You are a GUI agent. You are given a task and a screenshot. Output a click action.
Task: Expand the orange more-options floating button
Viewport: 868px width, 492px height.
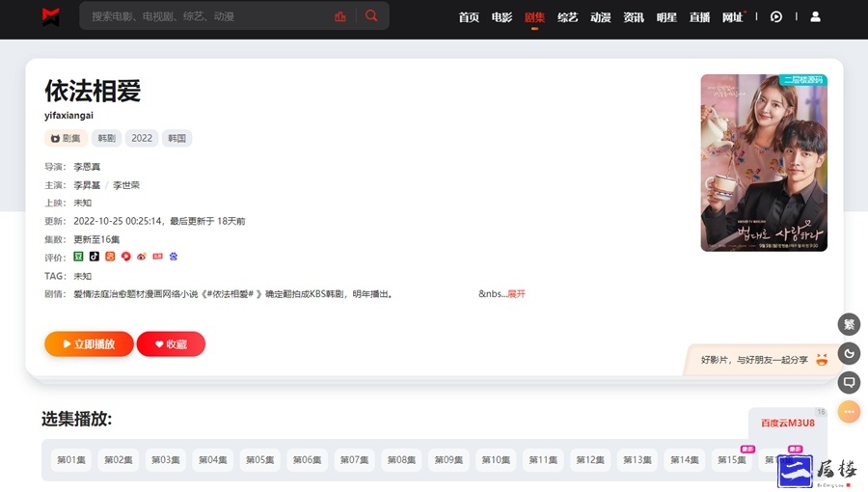pyautogui.click(x=849, y=412)
